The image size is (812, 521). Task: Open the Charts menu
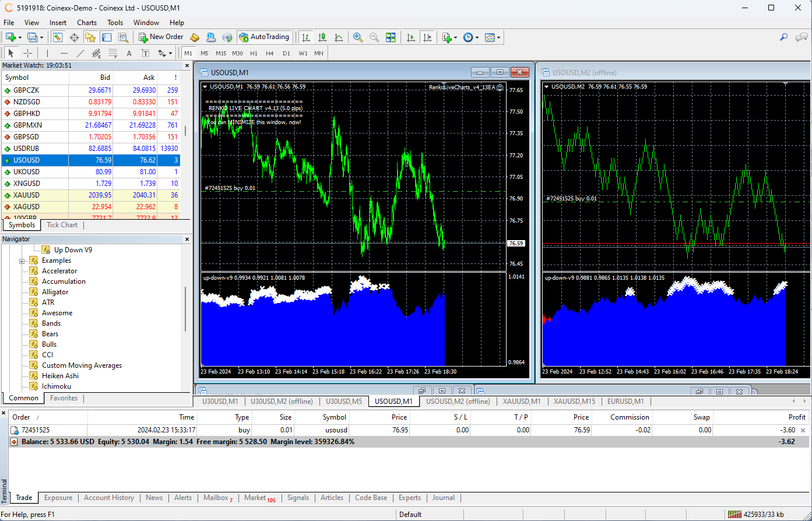[87, 23]
